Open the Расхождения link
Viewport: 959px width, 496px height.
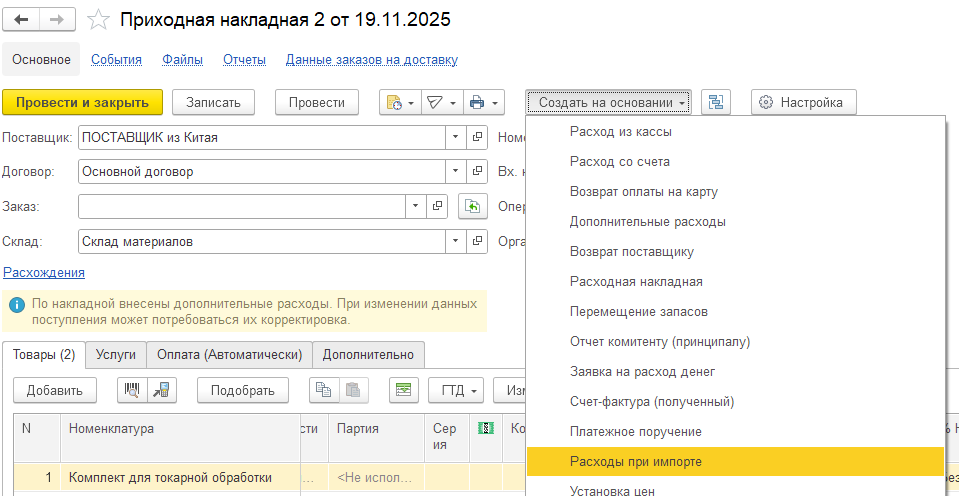[x=44, y=272]
